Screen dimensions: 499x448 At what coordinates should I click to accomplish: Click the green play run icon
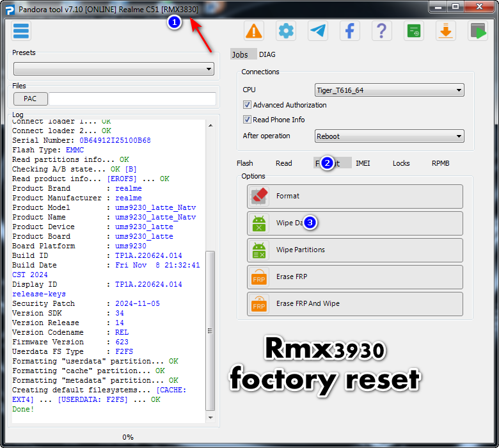point(478,31)
